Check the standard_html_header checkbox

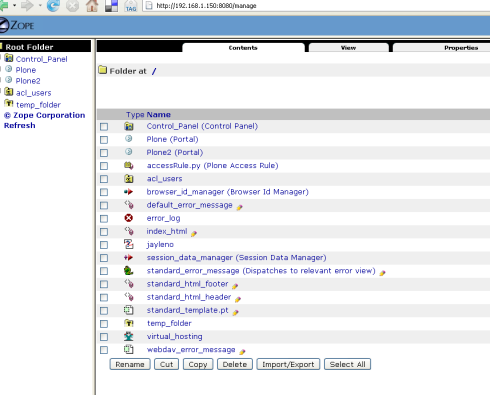[104, 297]
